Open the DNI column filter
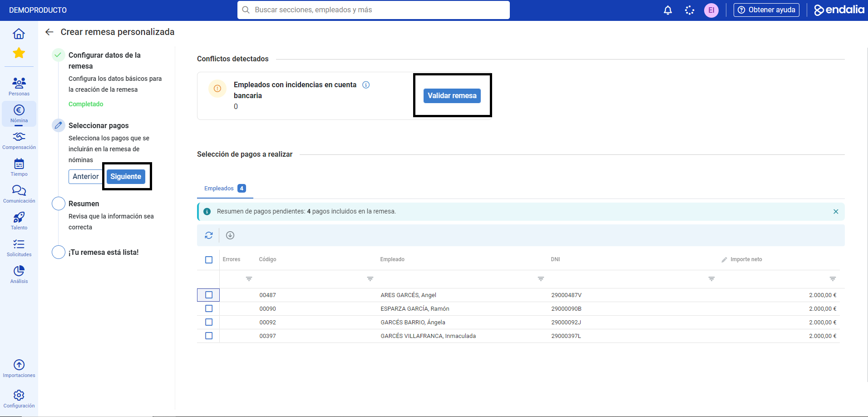This screenshot has width=868, height=417. [x=711, y=279]
